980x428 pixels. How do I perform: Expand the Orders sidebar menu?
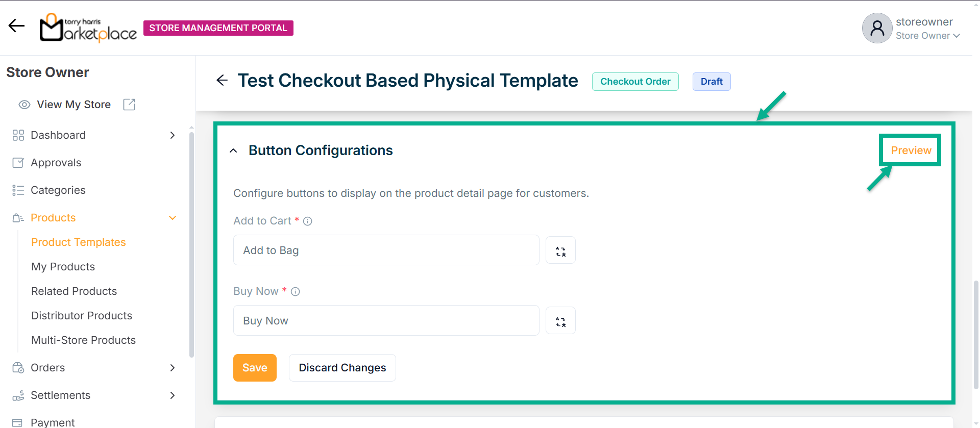point(173,368)
